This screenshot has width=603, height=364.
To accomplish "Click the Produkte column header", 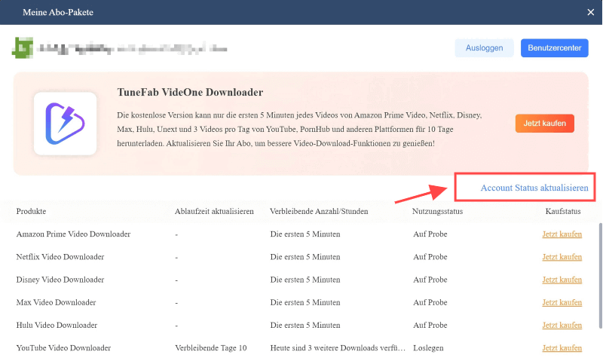I will (31, 212).
